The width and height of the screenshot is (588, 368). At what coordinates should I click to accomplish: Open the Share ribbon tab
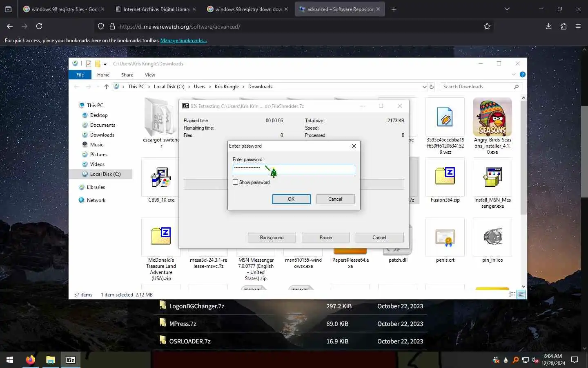[x=127, y=75]
